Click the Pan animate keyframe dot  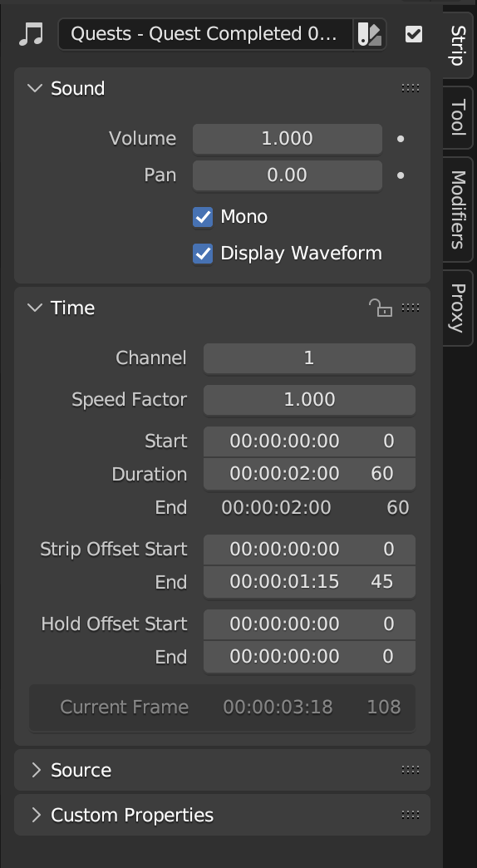point(401,176)
